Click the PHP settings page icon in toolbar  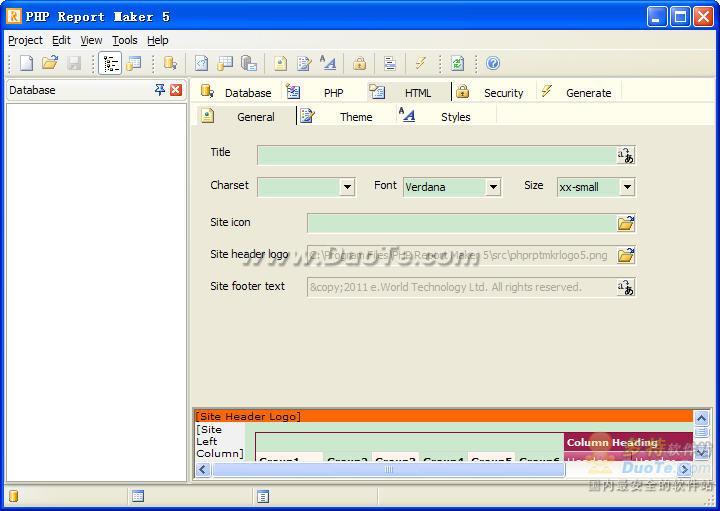pos(202,63)
